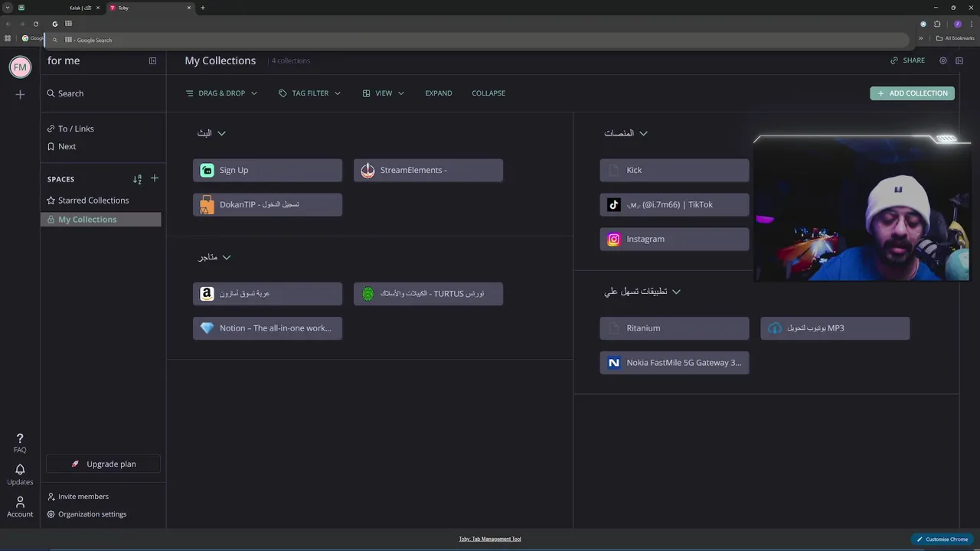Viewport: 980px width, 551px height.
Task: Click COLLAPSE all collections
Action: (x=488, y=93)
